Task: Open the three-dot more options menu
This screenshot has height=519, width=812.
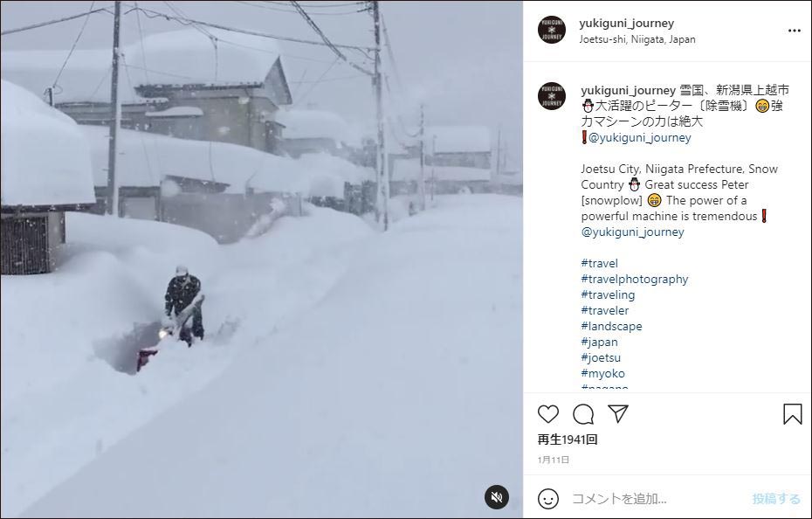Action: click(795, 31)
